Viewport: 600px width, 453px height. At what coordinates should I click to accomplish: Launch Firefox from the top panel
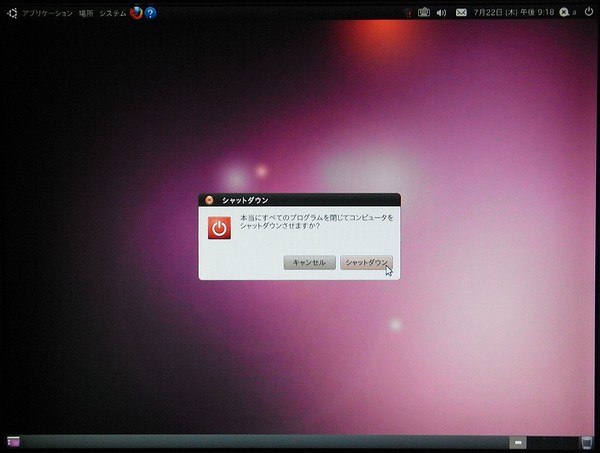[136, 13]
